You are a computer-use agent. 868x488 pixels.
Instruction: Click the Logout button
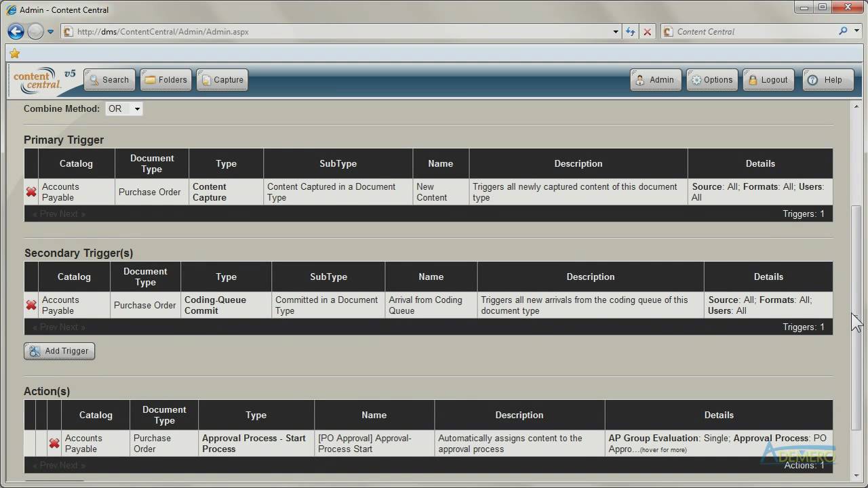[768, 80]
